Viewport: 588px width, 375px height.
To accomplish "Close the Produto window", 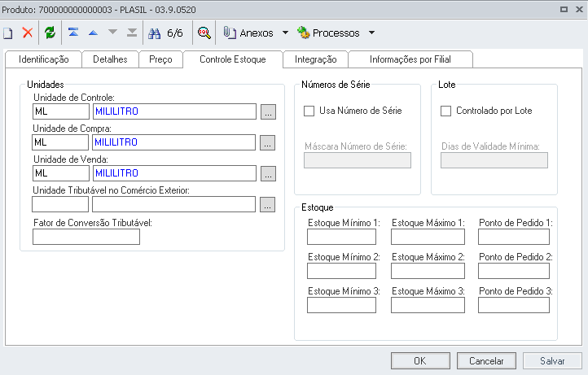I will (579, 10).
